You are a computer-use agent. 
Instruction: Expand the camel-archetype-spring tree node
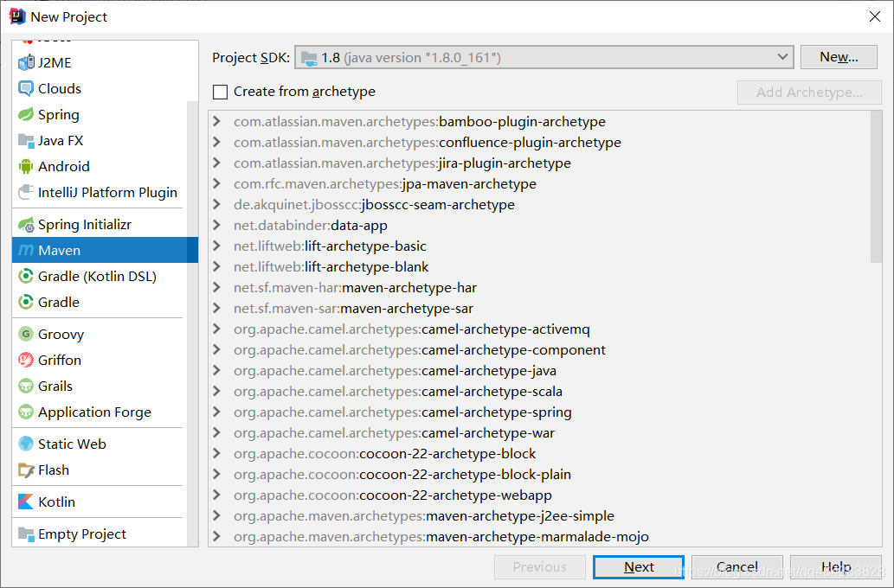pos(217,412)
